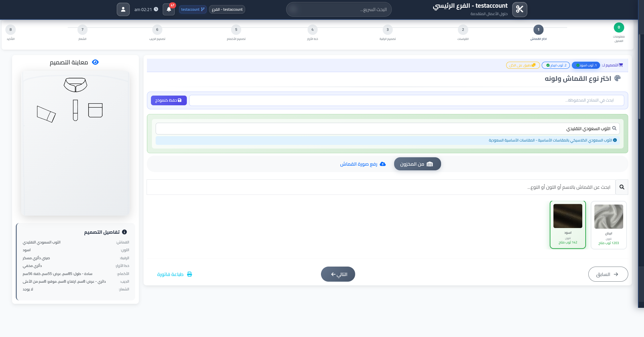Viewport: 644px width, 337px height.
Task: Go to step 2 القياسات
Action: (x=463, y=30)
